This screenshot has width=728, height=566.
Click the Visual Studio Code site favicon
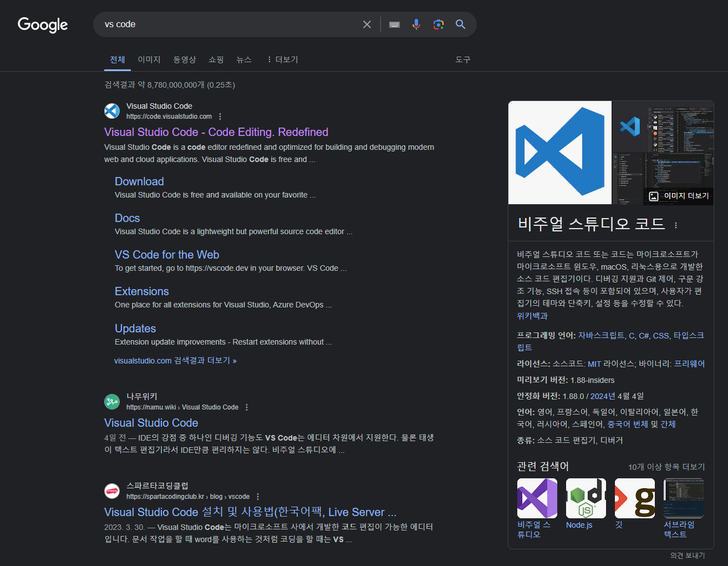(112, 111)
